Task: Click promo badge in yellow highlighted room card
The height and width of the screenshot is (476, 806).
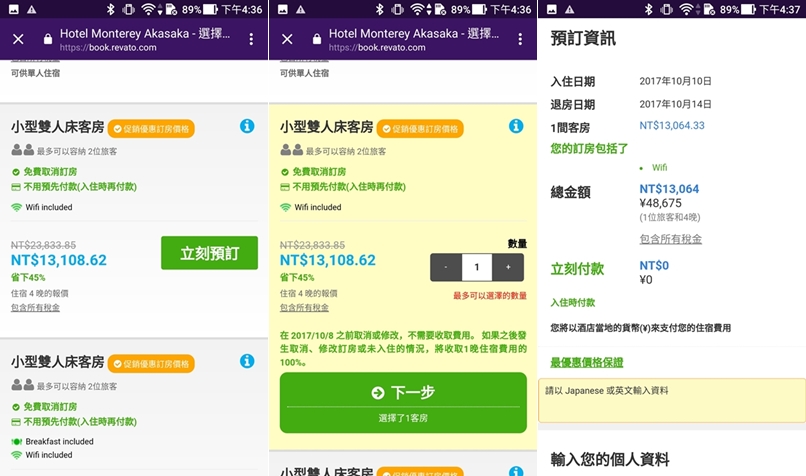Action: pos(420,129)
